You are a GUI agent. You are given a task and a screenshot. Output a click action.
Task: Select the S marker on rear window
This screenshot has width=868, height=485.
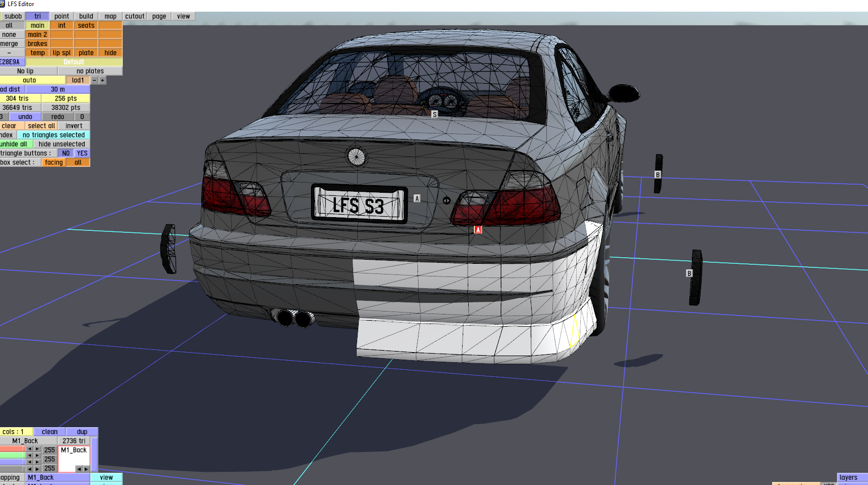tap(434, 114)
